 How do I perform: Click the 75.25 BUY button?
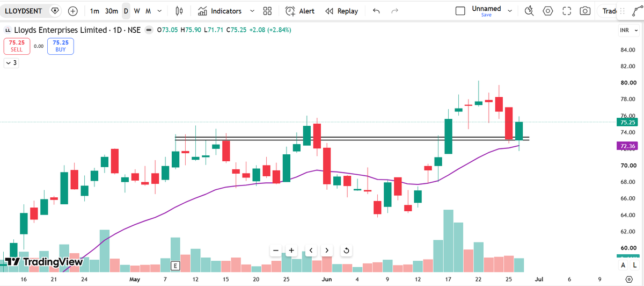click(61, 46)
